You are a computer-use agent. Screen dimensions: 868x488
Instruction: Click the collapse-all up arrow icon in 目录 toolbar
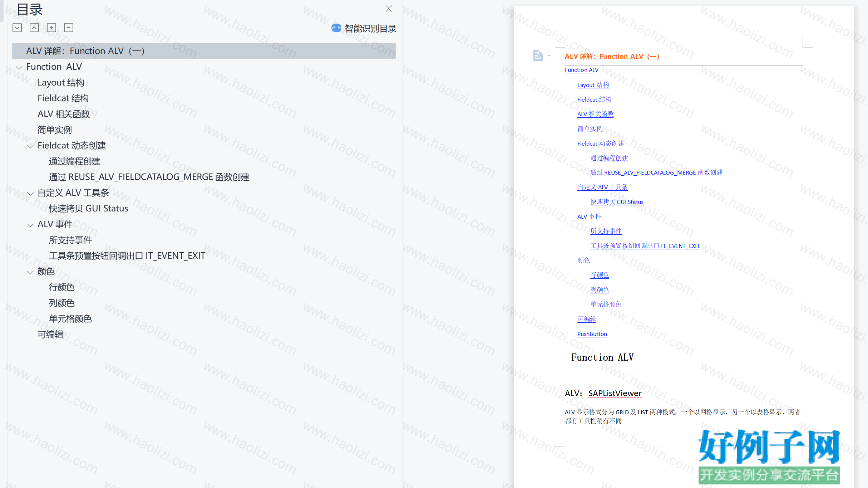(x=34, y=28)
